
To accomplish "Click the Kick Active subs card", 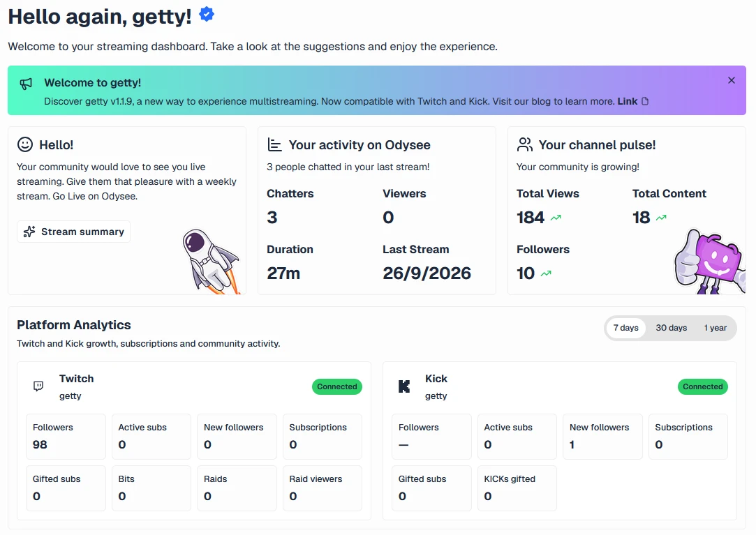I will [517, 437].
